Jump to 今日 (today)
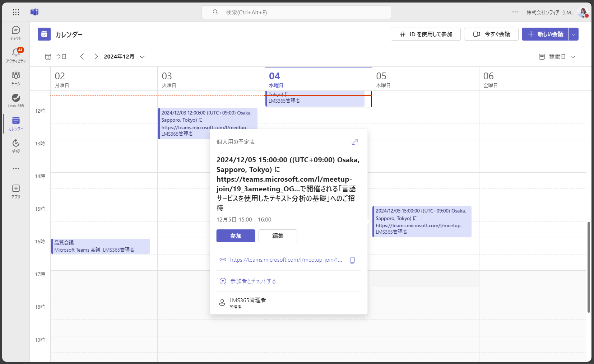The image size is (594, 364). pos(56,56)
